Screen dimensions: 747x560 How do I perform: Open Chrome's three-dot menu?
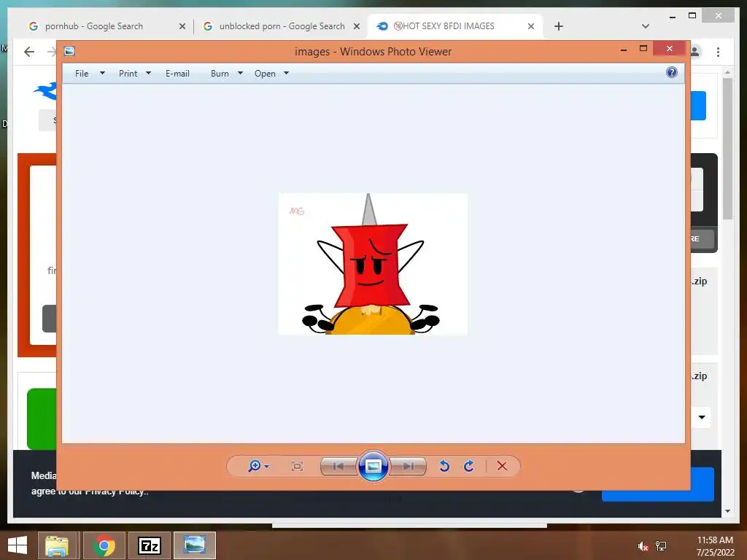[718, 52]
